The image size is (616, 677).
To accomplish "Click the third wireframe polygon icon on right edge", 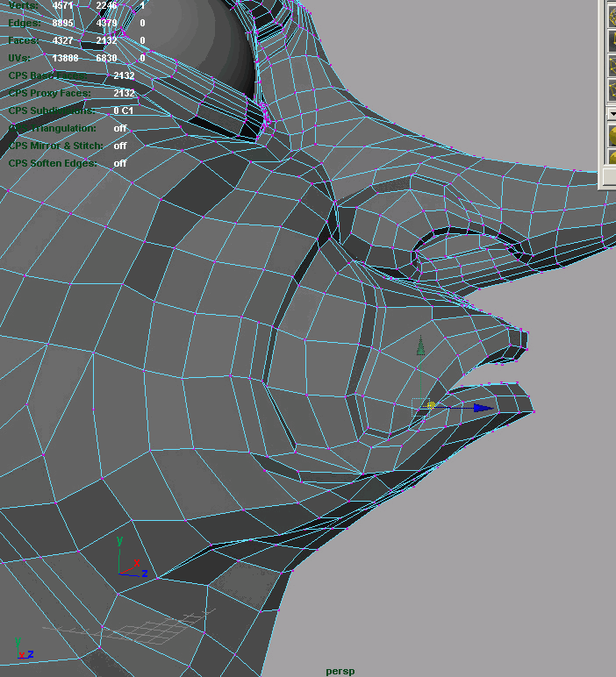I will 612,66.
